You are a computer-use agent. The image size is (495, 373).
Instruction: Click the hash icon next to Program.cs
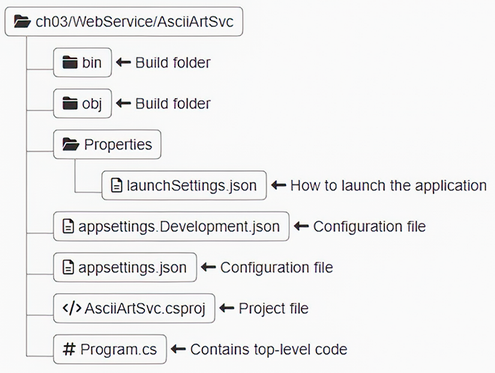point(69,349)
